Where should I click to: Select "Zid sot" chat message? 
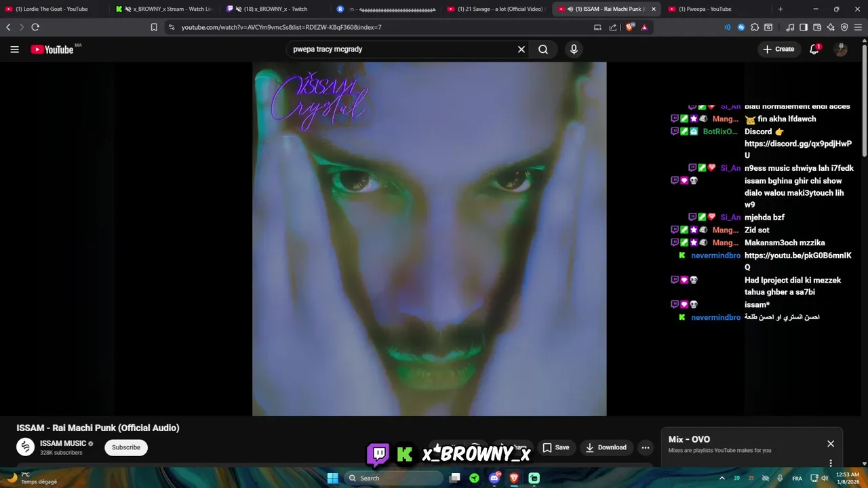point(757,230)
